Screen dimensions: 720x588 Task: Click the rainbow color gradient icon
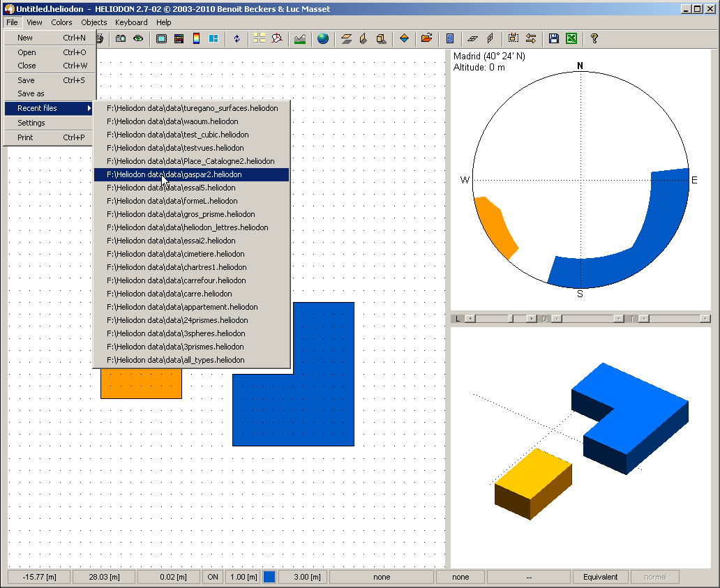point(196,38)
